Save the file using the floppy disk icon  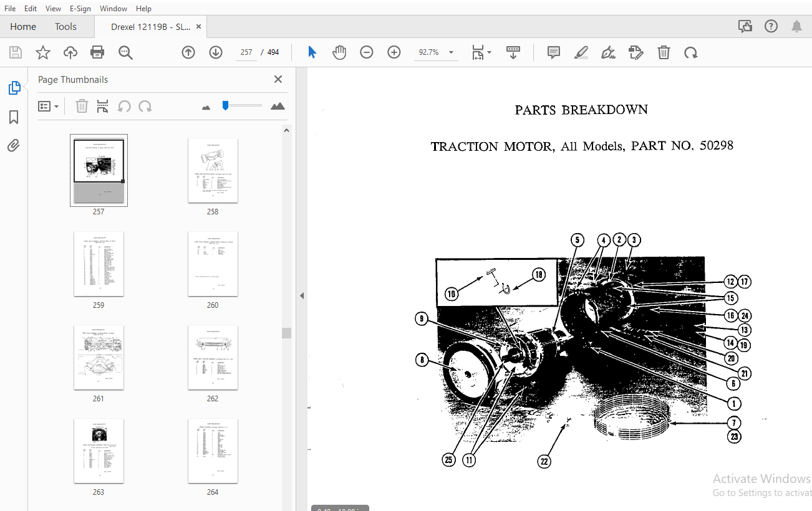[x=16, y=52]
